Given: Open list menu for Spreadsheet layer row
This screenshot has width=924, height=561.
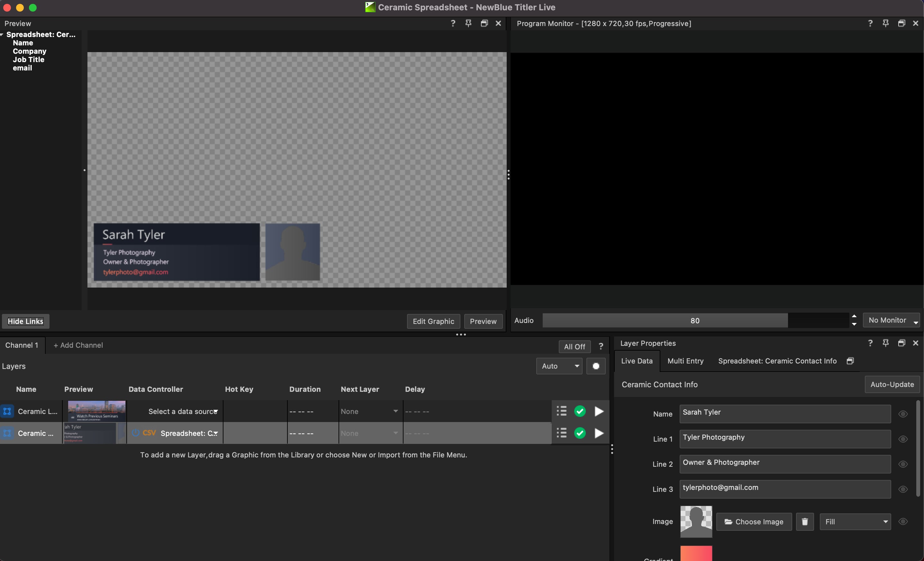Looking at the screenshot, I should point(561,433).
